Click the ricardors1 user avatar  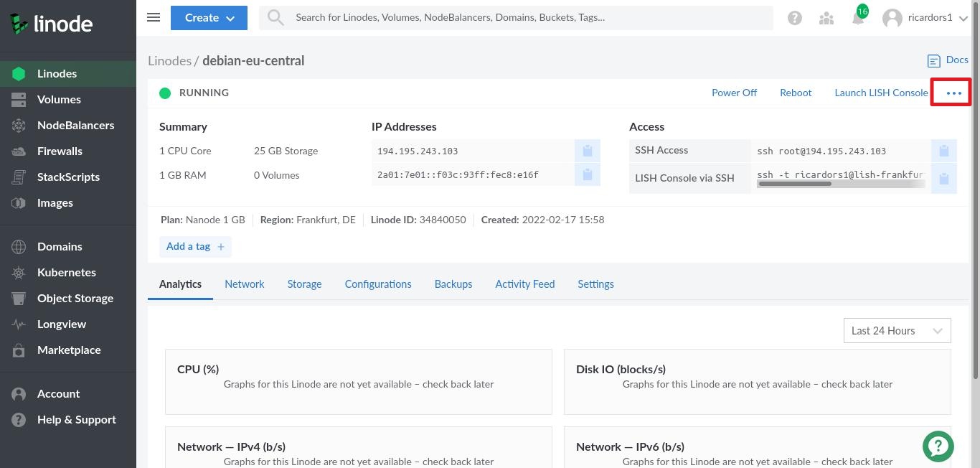click(892, 18)
